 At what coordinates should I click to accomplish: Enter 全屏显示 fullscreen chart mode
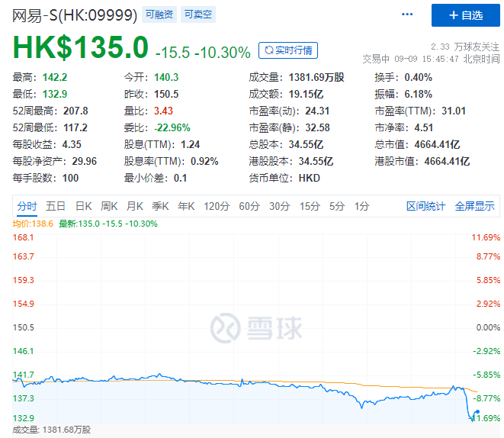(474, 206)
